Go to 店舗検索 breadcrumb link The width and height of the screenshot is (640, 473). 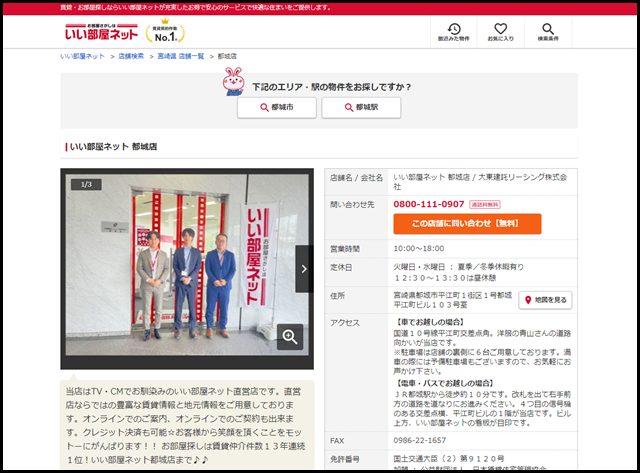click(131, 56)
